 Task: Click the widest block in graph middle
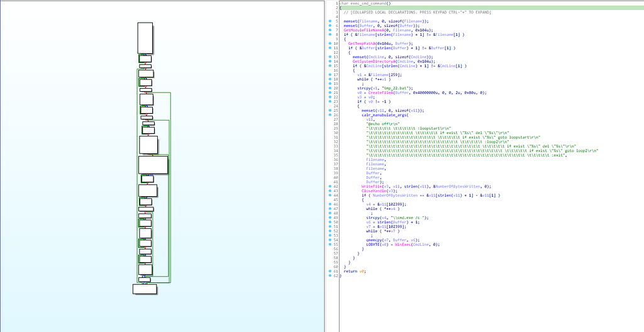(x=153, y=165)
